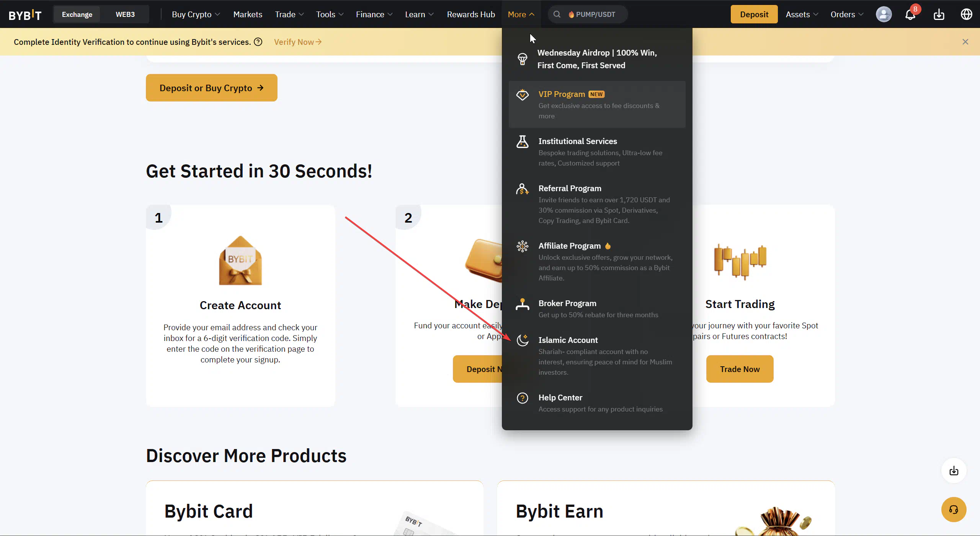
Task: Dismiss the identity verification banner
Action: click(x=965, y=42)
